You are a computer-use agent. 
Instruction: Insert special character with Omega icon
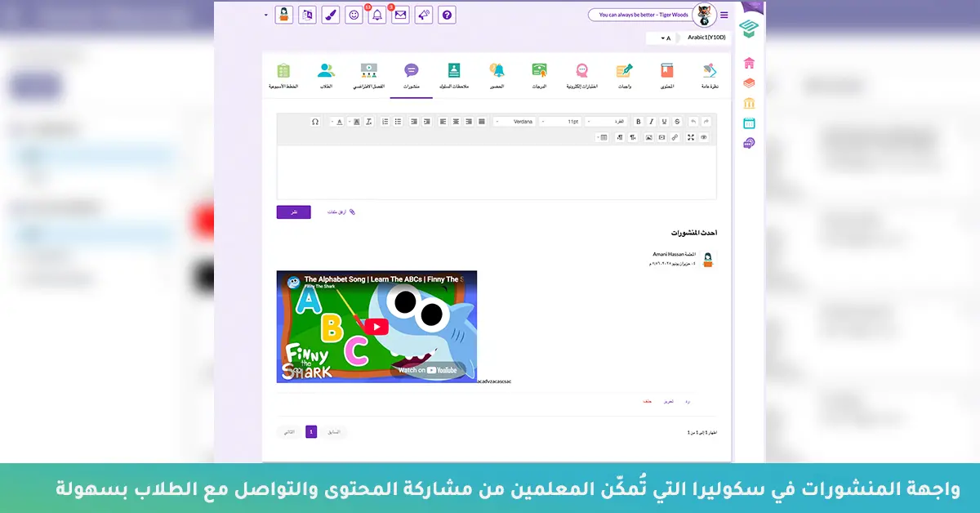tap(314, 122)
